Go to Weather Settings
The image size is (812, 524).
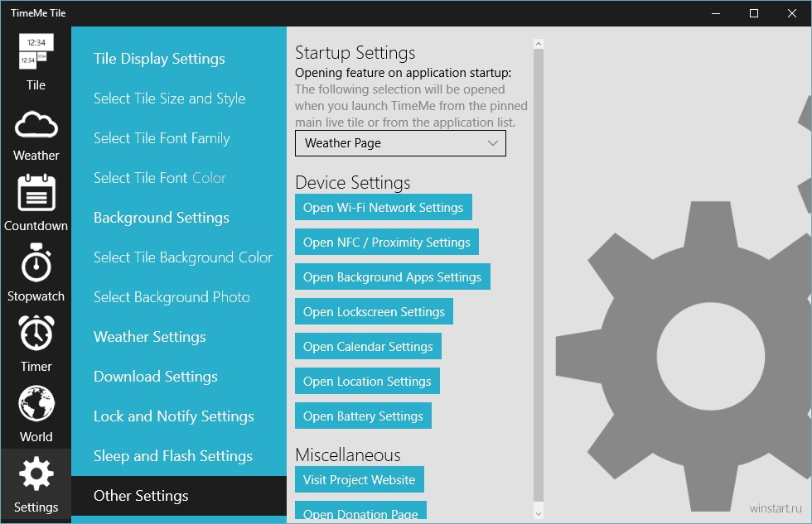pyautogui.click(x=150, y=337)
